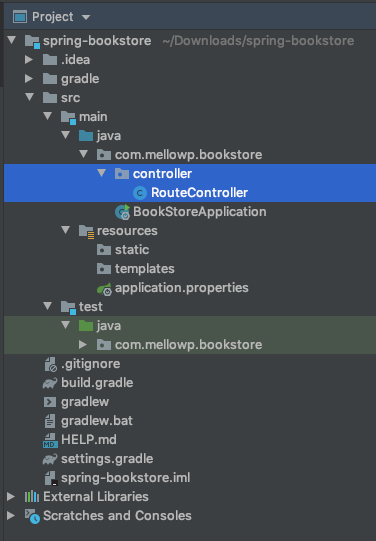Collapse the spring-bookstore root node arrow
Viewport: 376px width, 541px height.
click(12, 40)
